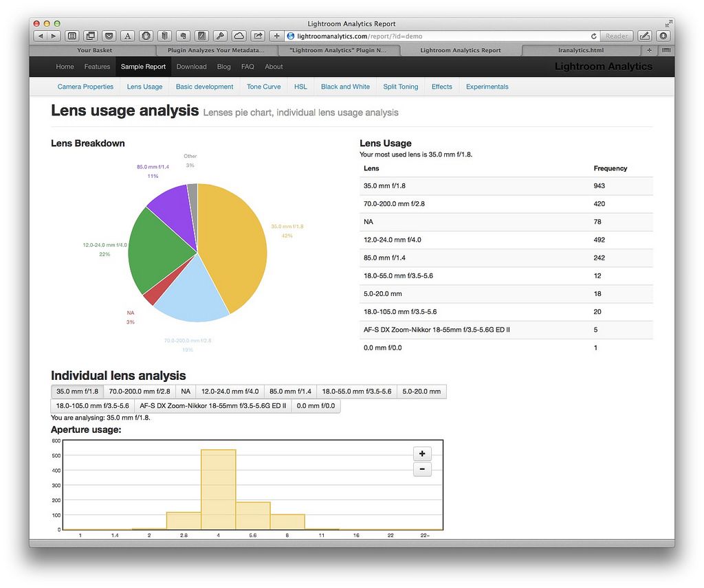Switch to the "Your Basket" browser tab
Image resolution: width=704 pixels, height=588 pixels.
coord(94,50)
